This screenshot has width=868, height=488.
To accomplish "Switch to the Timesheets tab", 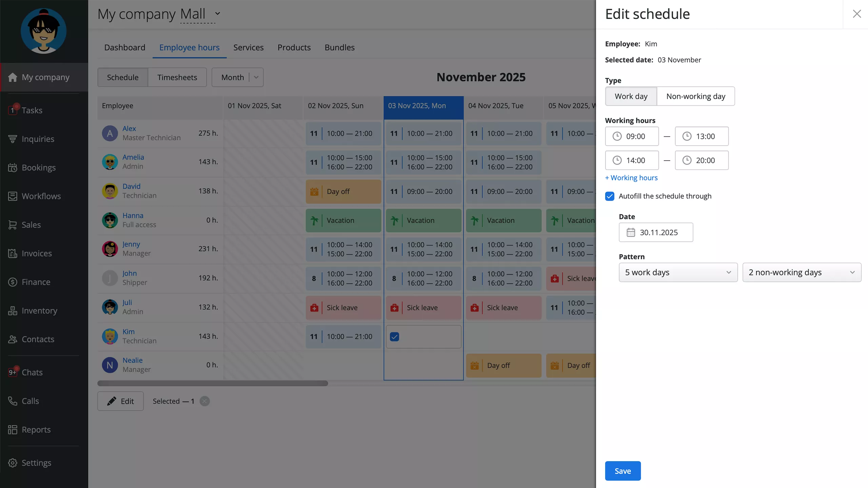I will (177, 77).
